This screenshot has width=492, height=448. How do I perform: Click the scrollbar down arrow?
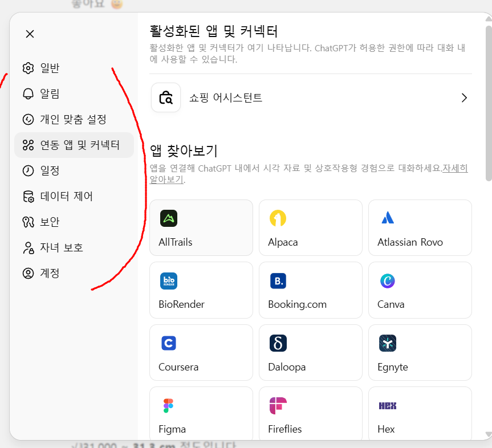tap(489, 435)
